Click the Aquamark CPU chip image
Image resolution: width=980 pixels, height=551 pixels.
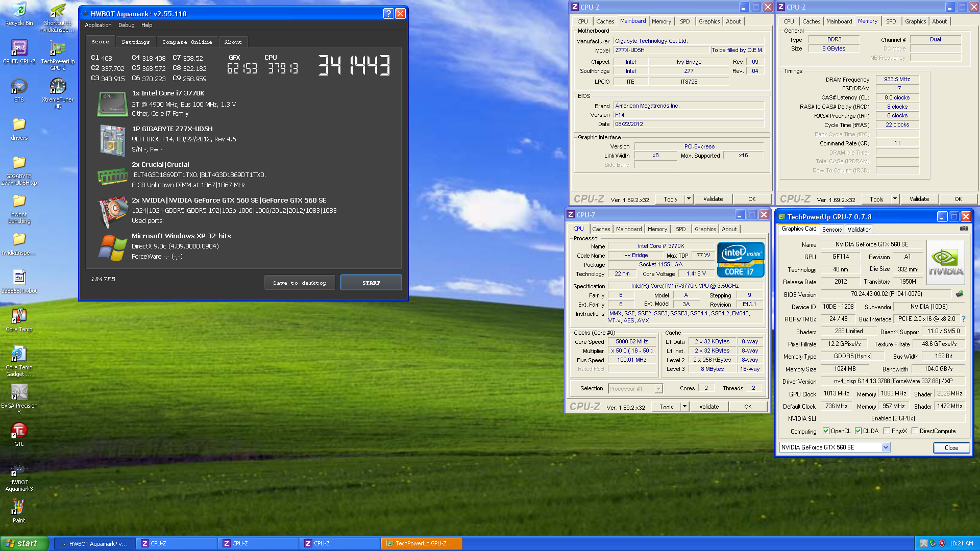[112, 104]
